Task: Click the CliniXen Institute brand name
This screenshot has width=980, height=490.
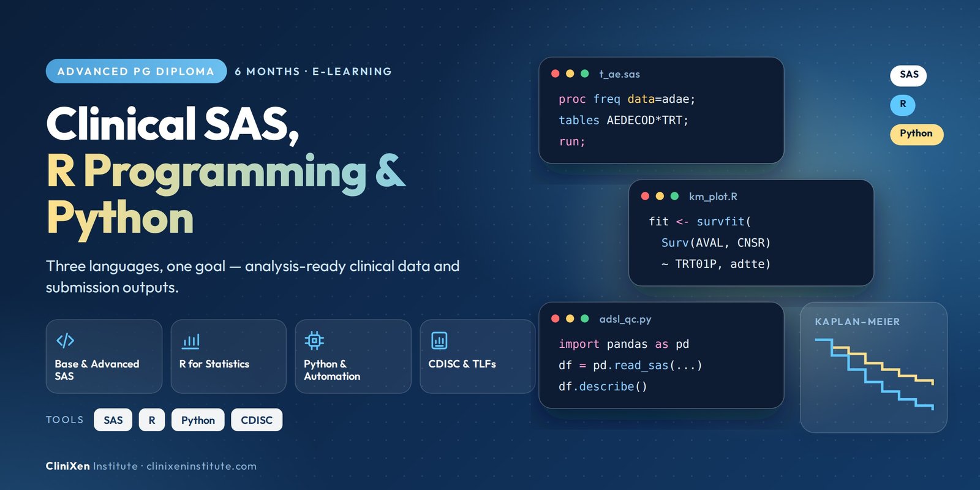Action: coord(92,466)
